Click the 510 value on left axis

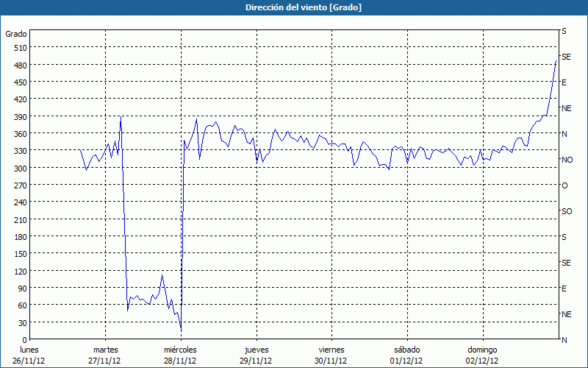(x=20, y=48)
